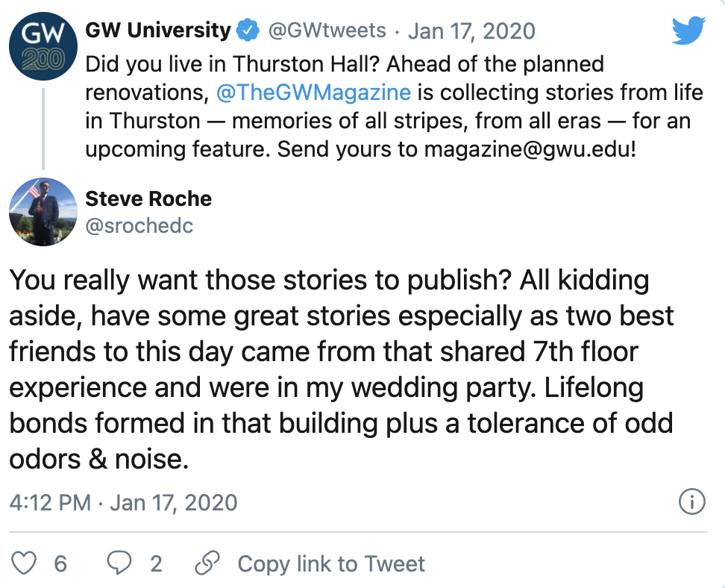Click the blue verified badge
The height and width of the screenshot is (588, 725).
coord(247,31)
